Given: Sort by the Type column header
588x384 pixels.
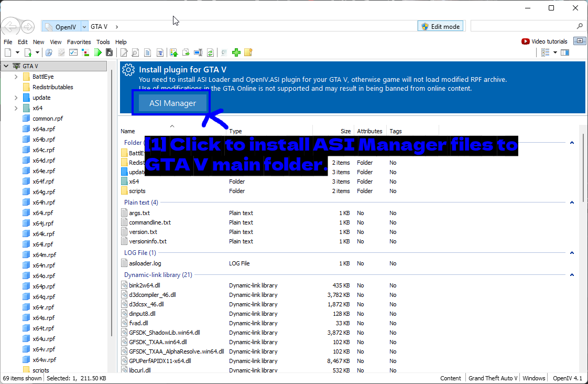Looking at the screenshot, I should 235,131.
